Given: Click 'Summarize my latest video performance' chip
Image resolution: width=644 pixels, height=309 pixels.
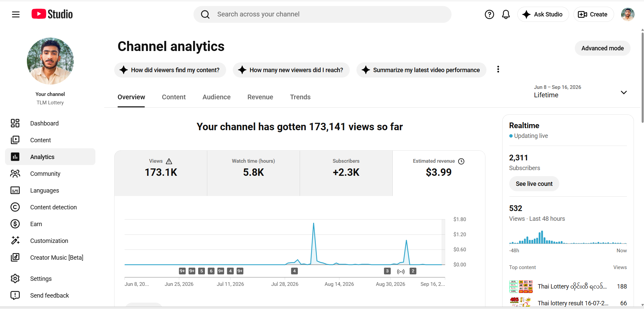Looking at the screenshot, I should tap(421, 70).
